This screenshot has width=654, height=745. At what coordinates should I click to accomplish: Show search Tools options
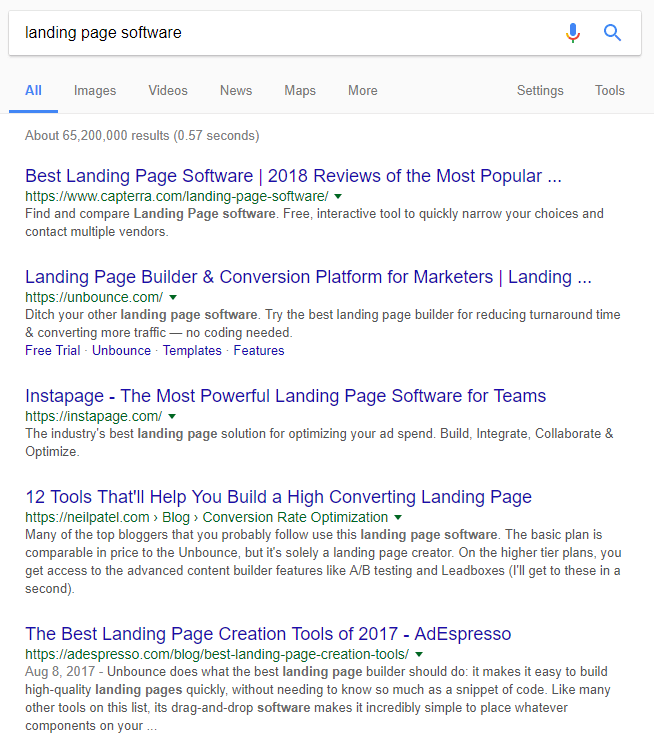click(610, 90)
